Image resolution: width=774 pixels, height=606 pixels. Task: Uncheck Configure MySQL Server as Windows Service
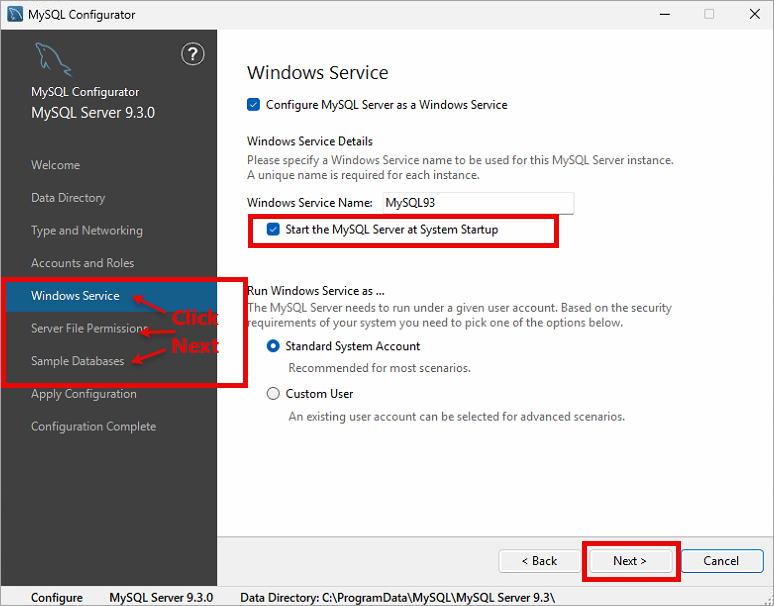(253, 105)
